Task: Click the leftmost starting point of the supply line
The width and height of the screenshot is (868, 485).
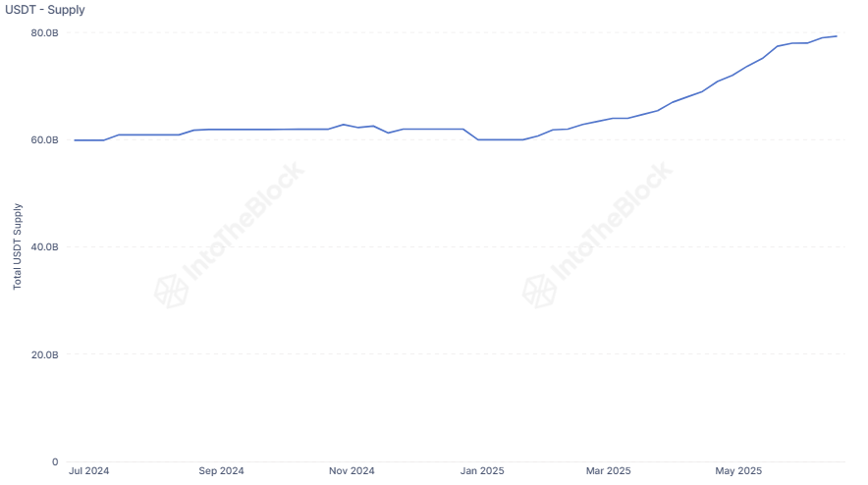Action: (x=75, y=140)
